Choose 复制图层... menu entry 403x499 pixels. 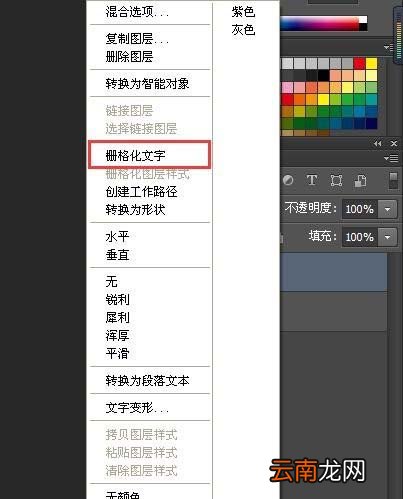pyautogui.click(x=137, y=39)
